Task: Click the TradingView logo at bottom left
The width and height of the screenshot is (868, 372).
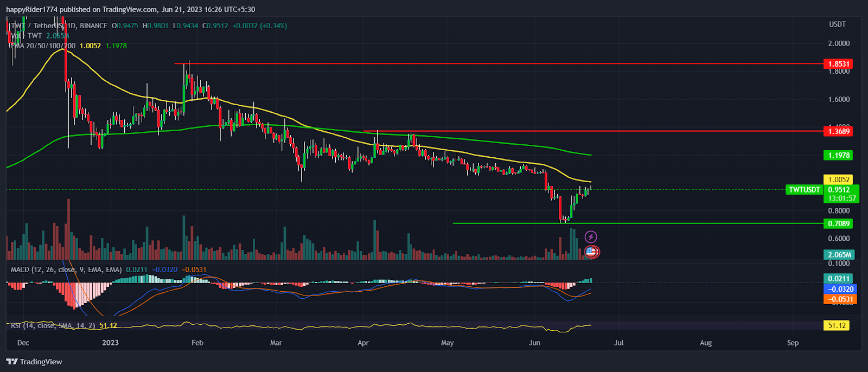Action: pyautogui.click(x=34, y=362)
